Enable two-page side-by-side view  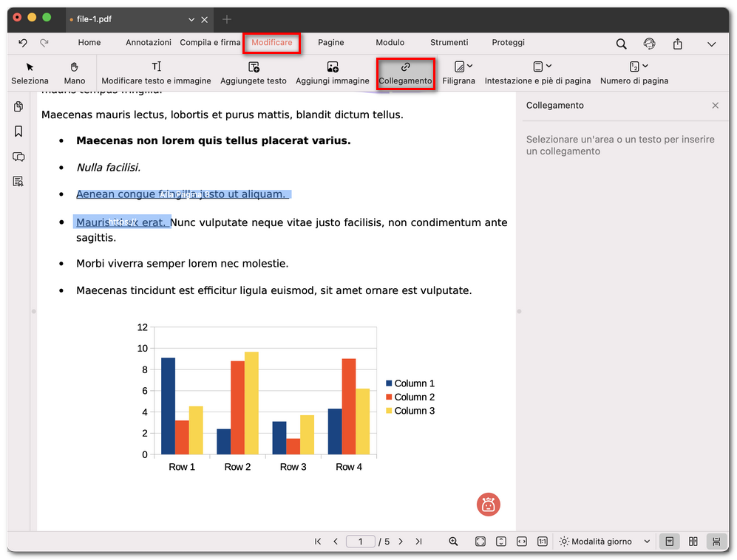coord(693,542)
